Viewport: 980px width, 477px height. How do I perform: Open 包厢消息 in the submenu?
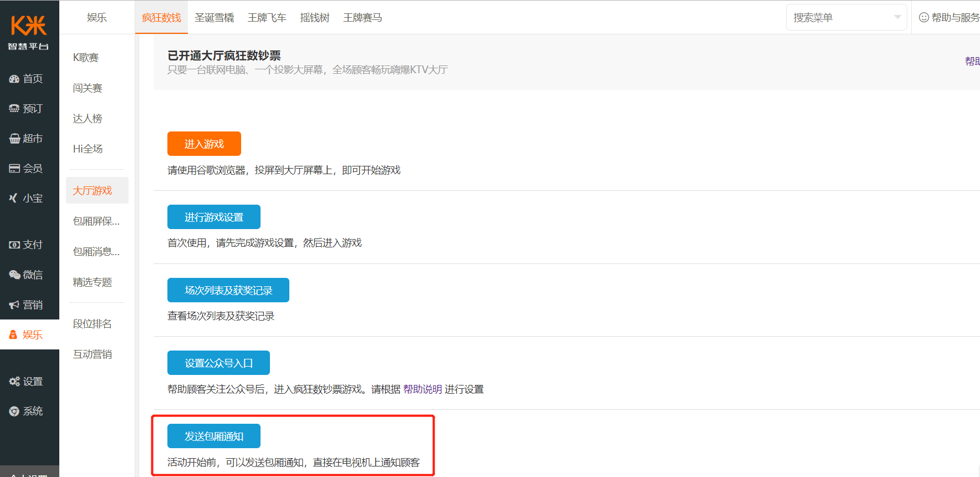pos(97,252)
